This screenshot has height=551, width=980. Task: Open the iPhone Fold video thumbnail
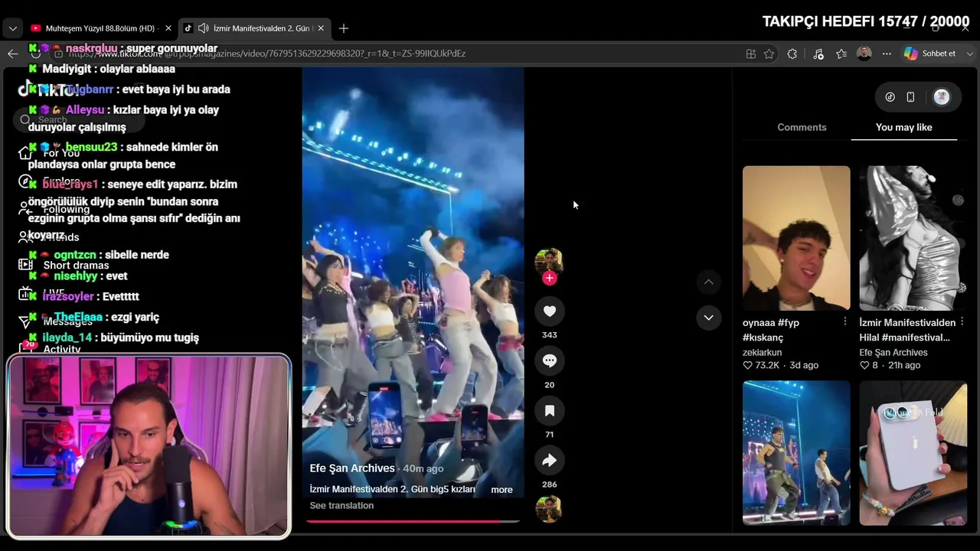point(913,453)
